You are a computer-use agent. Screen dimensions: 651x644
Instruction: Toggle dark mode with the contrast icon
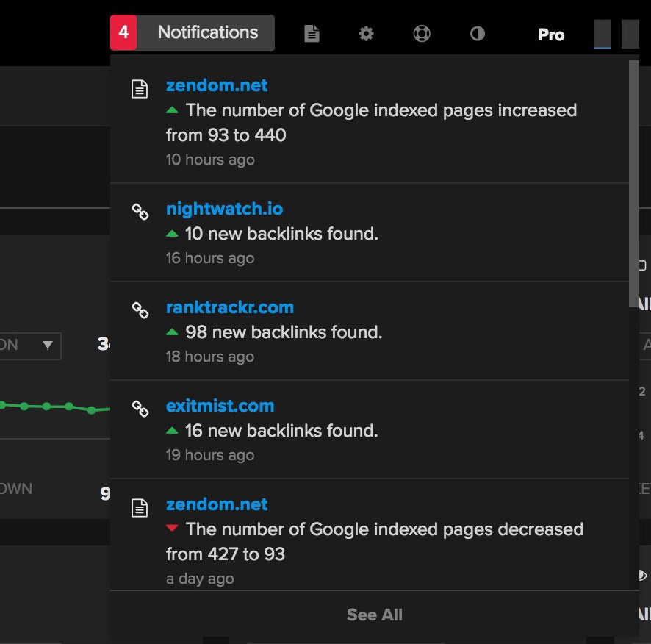[x=477, y=32]
